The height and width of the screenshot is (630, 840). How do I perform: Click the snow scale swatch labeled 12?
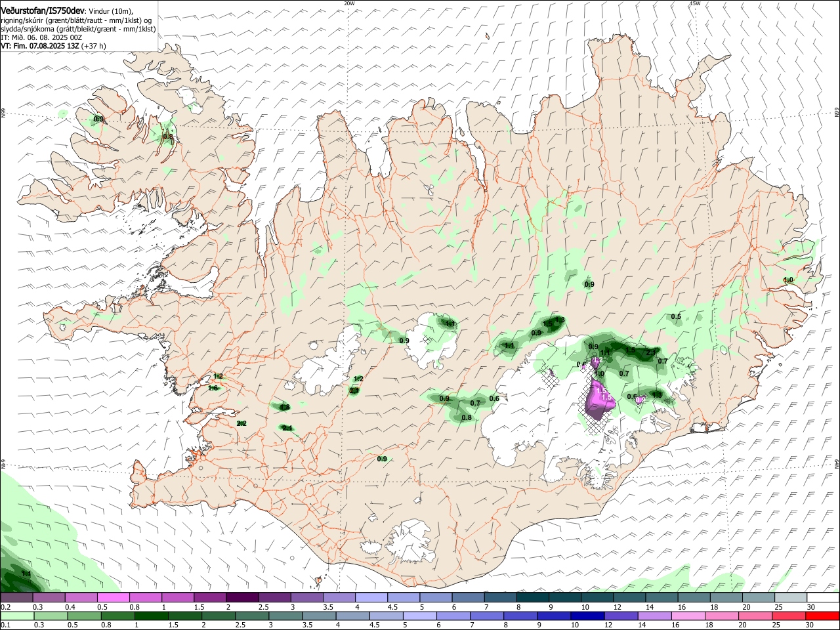[628, 598]
